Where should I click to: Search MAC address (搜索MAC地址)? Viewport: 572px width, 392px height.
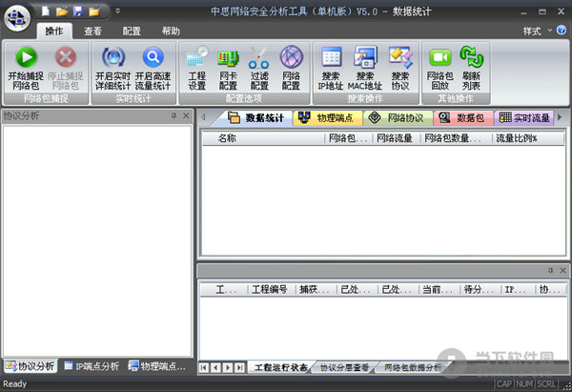(365, 68)
